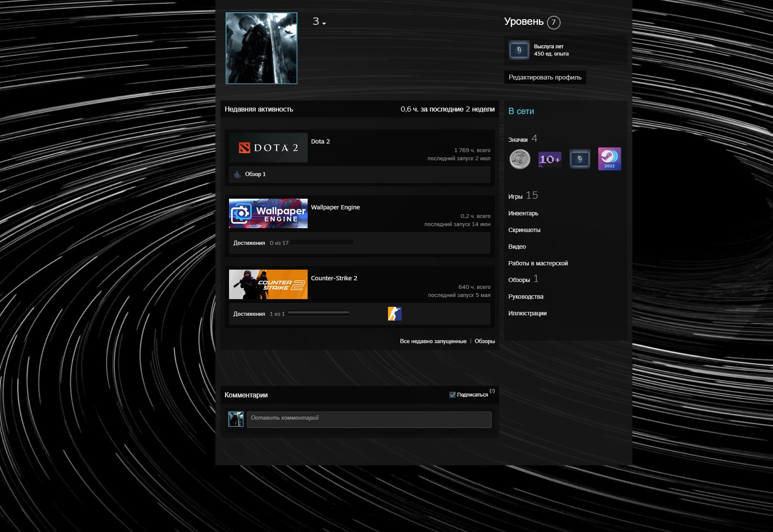Screen dimensions: 773x532
Task: Toggle the Подписаться checkbox
Action: click(x=453, y=395)
